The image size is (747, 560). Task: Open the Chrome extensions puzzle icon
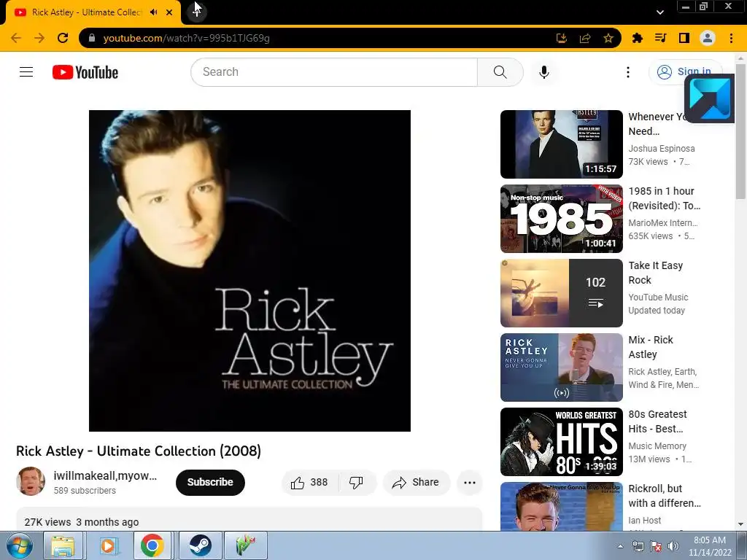coord(637,38)
